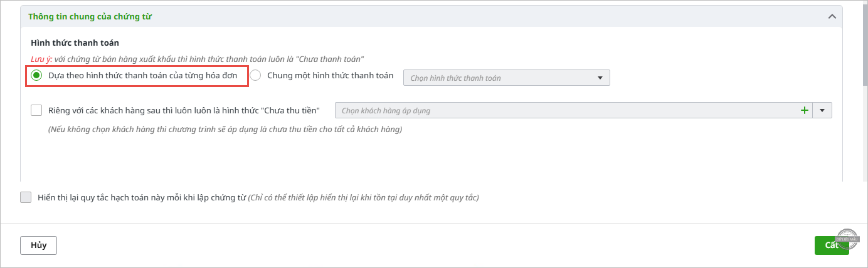
Task: Click the "Chỉ có thể thiết lập" italic note
Action: [x=363, y=198]
